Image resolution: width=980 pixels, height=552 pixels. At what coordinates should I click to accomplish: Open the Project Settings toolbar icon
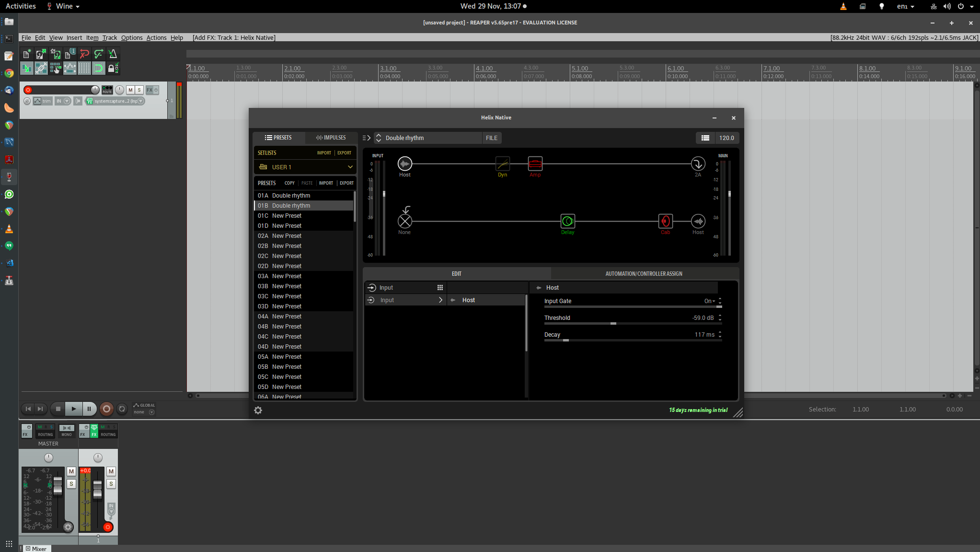[70, 54]
